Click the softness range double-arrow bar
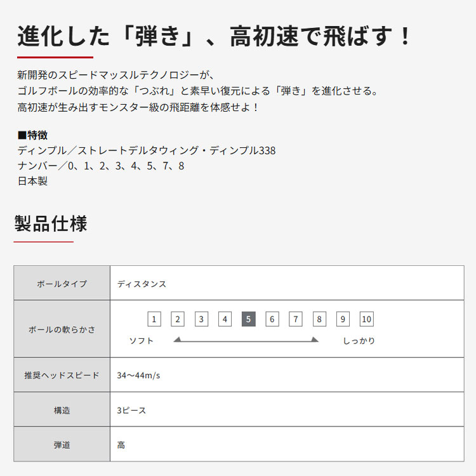This screenshot has width=476, height=476. tap(246, 341)
